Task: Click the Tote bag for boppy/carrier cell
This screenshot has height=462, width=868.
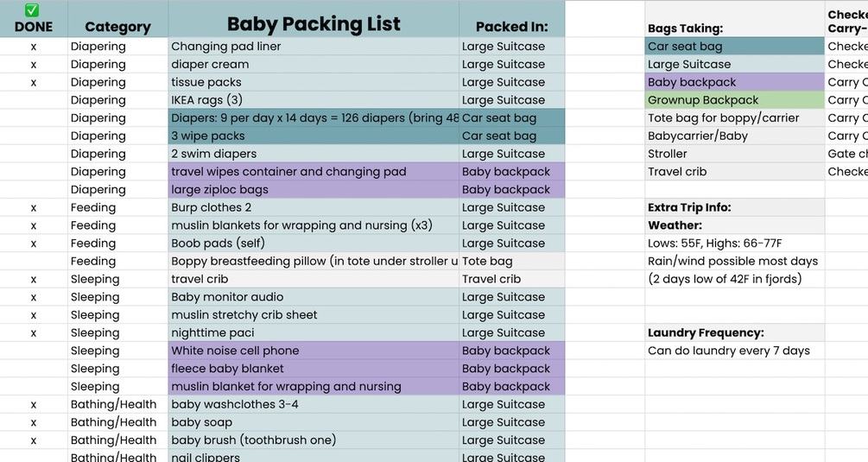Action: point(734,118)
